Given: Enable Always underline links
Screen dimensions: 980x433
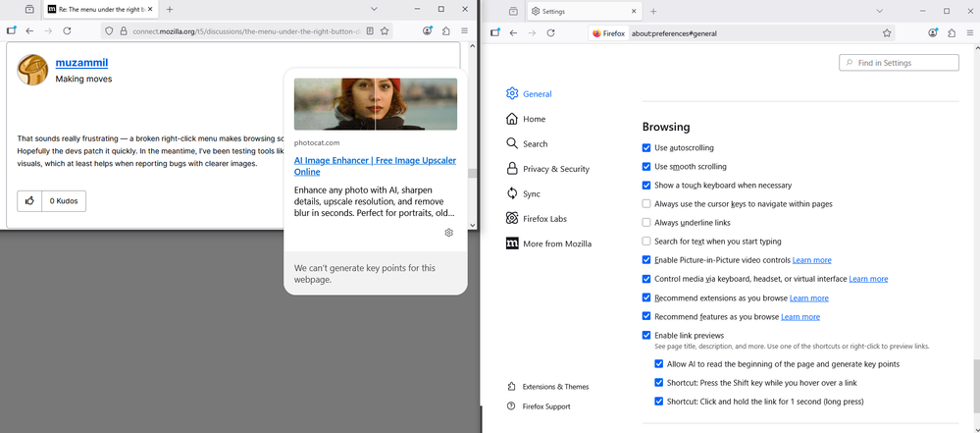Looking at the screenshot, I should pyautogui.click(x=646, y=223).
